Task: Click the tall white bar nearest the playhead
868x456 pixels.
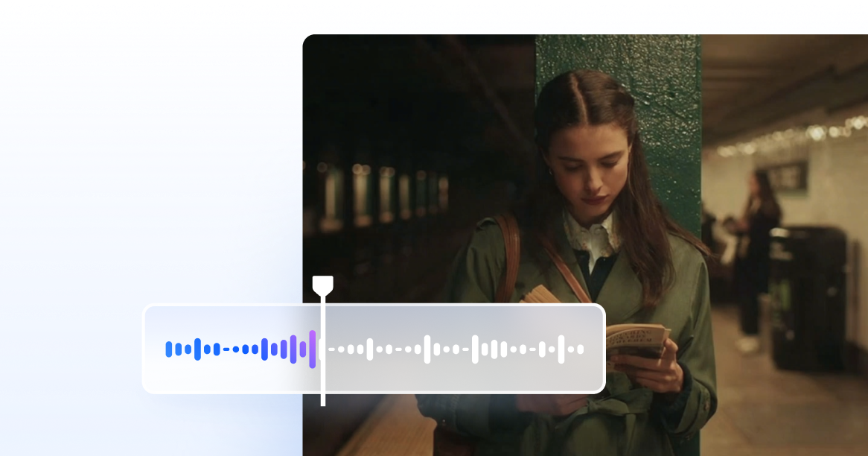Action: [370, 349]
